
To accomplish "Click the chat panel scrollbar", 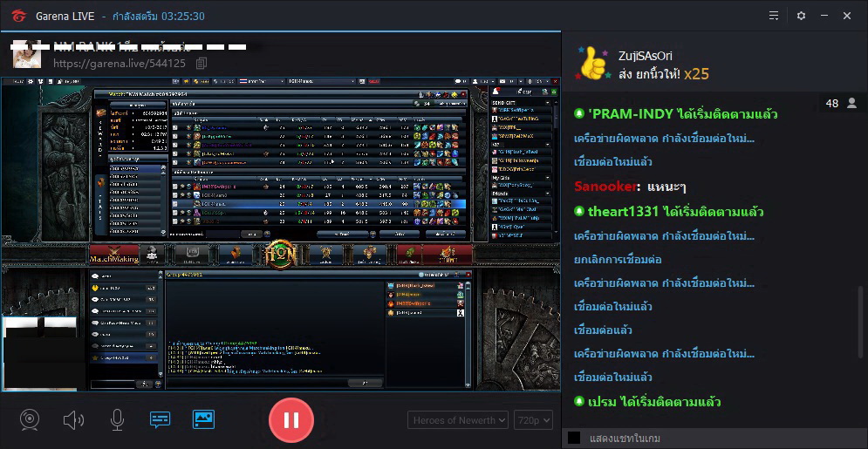I will click(861, 321).
